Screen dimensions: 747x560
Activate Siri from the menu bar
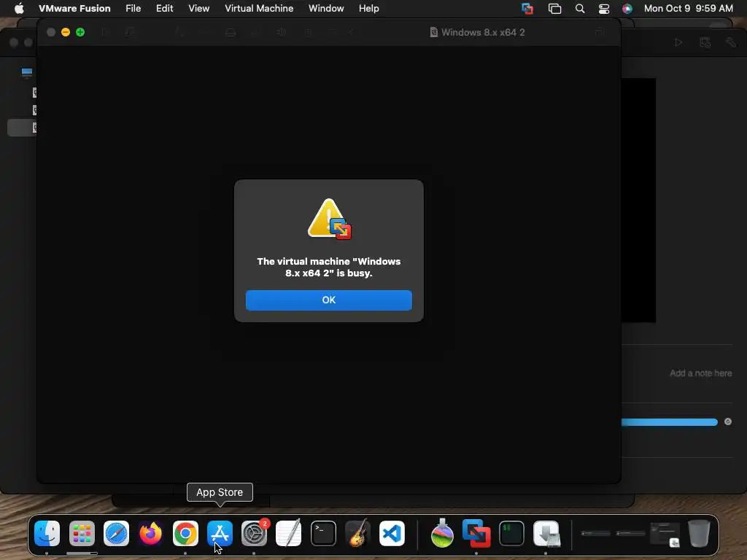click(x=627, y=8)
